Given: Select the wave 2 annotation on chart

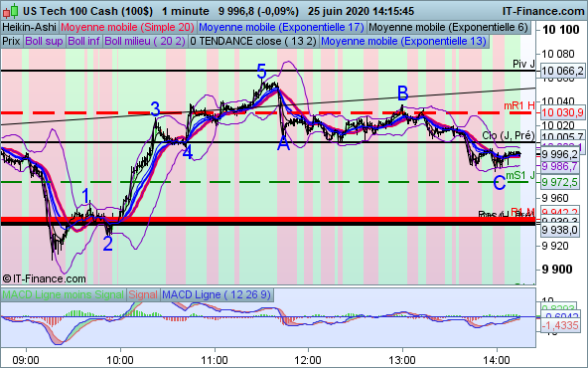Looking at the screenshot, I should pos(107,244).
